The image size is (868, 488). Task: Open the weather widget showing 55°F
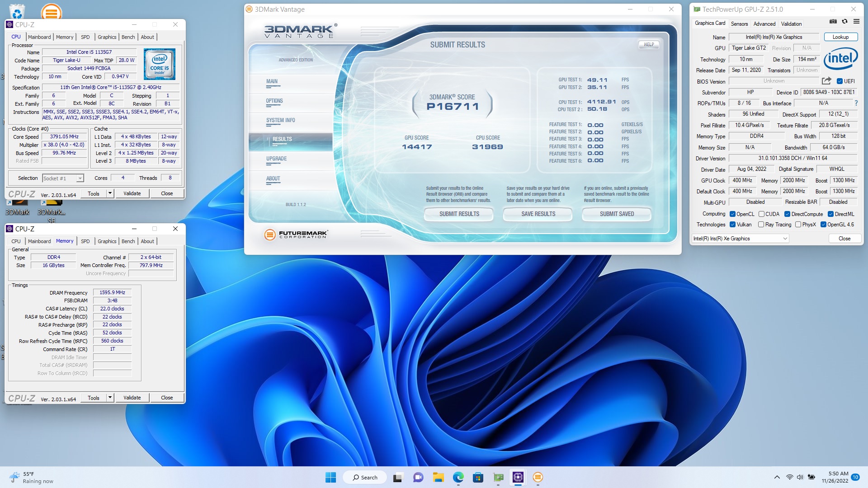(x=31, y=477)
